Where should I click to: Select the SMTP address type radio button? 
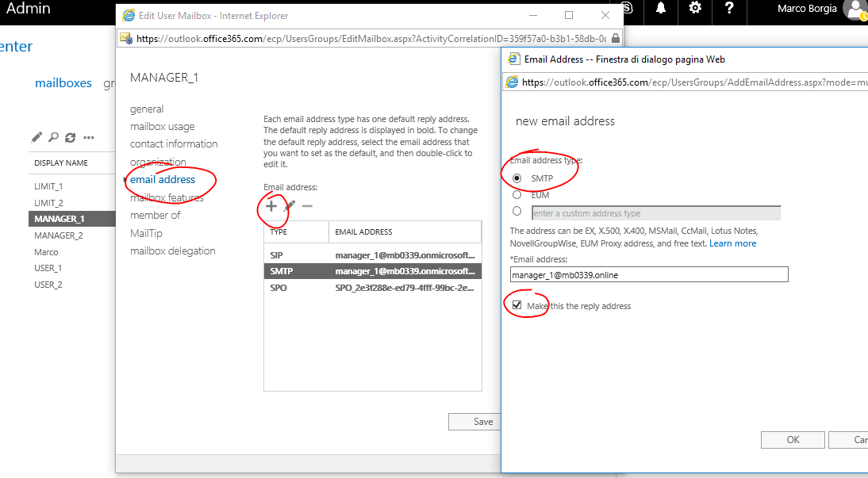517,178
